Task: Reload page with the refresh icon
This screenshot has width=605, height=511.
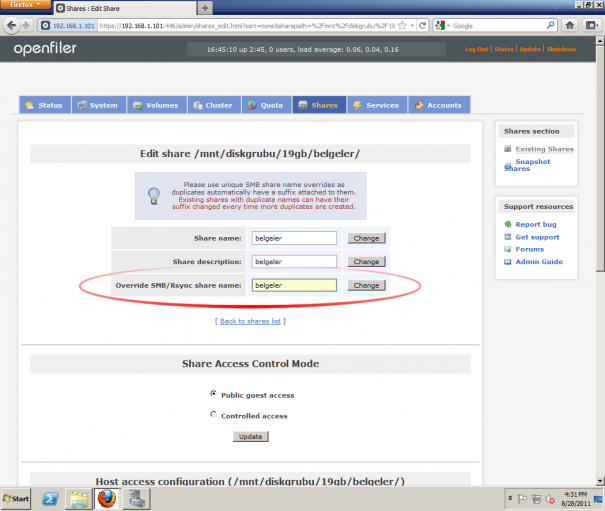Action: [423, 25]
